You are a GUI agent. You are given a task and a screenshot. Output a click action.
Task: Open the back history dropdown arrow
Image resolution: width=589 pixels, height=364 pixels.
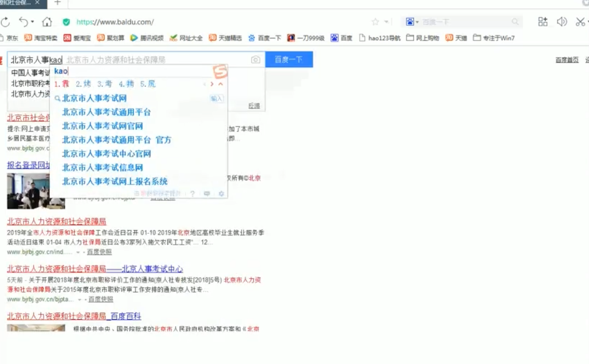pos(32,22)
